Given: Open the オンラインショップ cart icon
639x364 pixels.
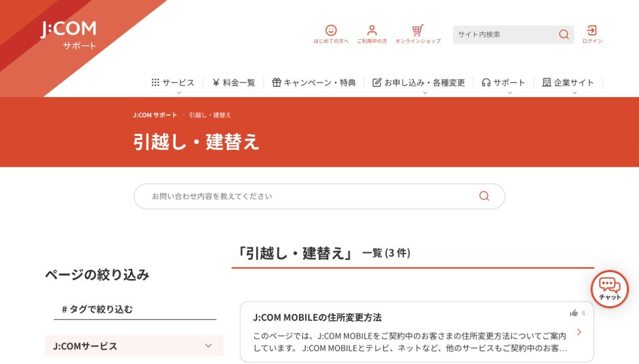Looking at the screenshot, I should tap(418, 30).
